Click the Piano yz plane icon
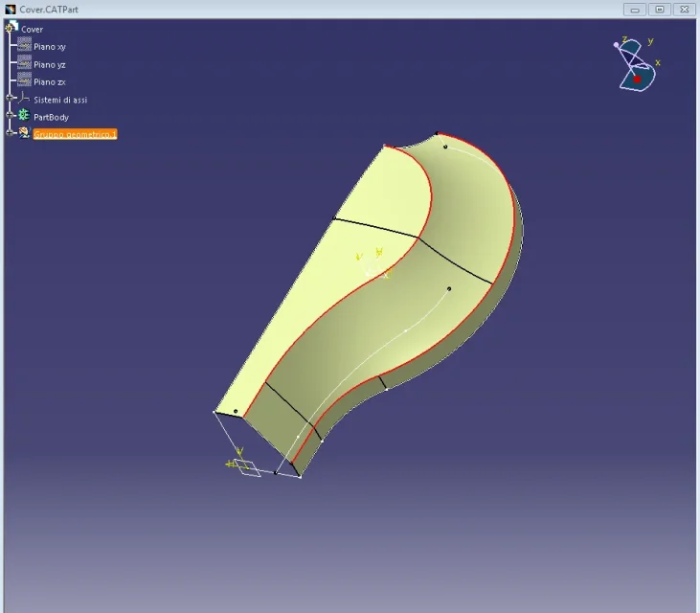This screenshot has width=700, height=613. pyautogui.click(x=24, y=62)
